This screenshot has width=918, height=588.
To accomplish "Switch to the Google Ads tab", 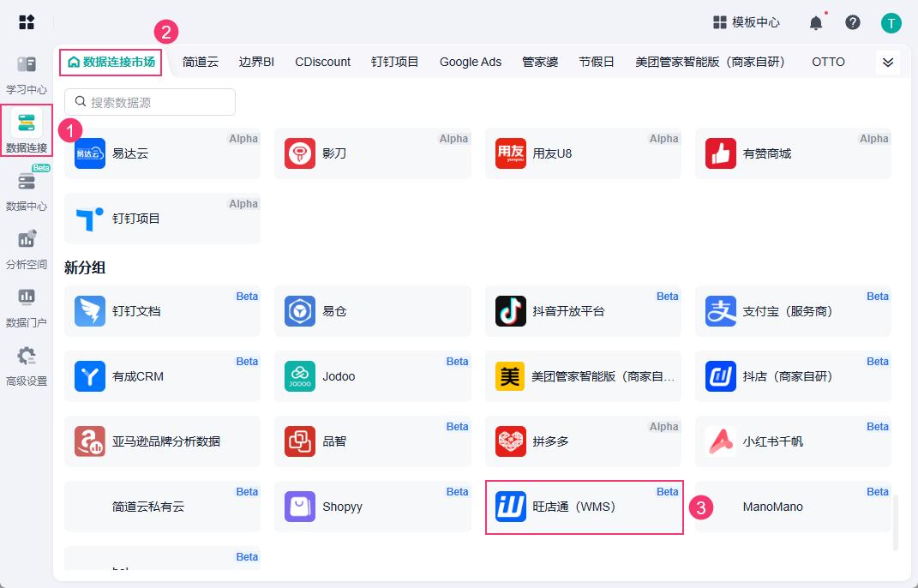I will pos(471,62).
